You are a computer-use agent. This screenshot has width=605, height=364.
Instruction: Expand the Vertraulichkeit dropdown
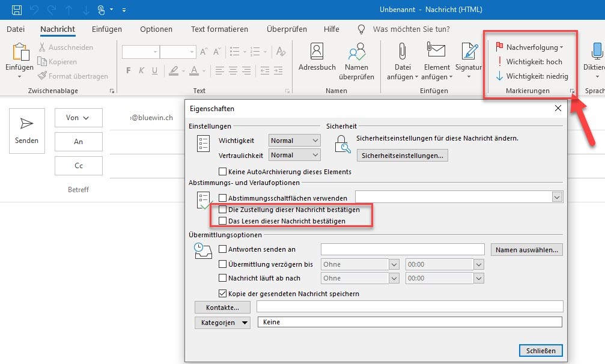tap(294, 155)
